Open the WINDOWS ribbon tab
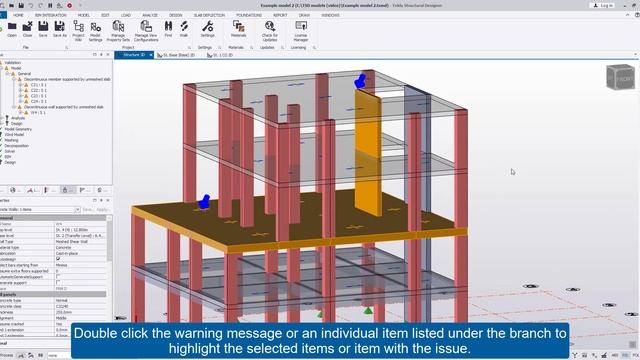The image size is (640, 360). coord(331,15)
